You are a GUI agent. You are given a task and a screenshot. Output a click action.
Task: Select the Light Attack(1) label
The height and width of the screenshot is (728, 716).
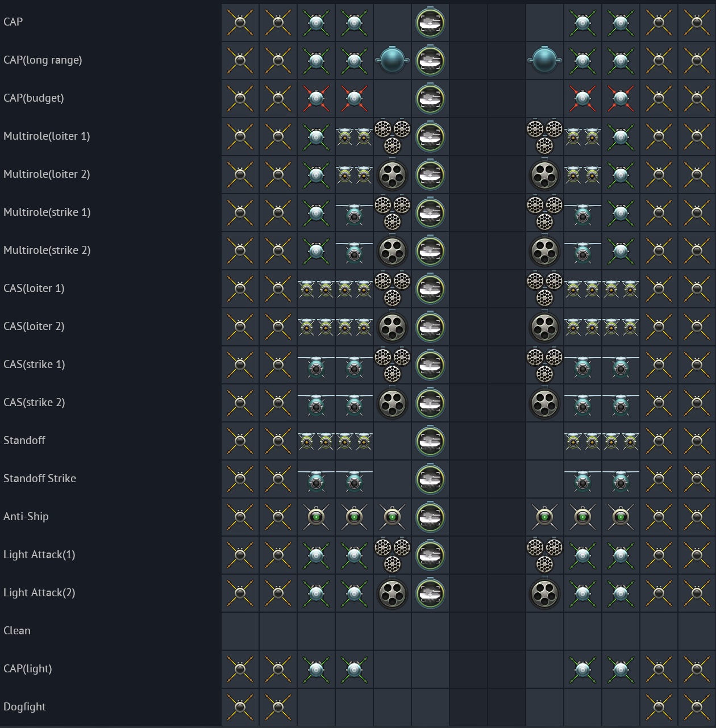click(39, 555)
